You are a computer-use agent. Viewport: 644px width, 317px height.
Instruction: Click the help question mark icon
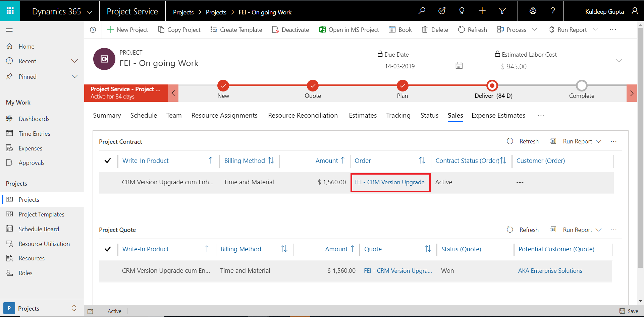pos(553,11)
